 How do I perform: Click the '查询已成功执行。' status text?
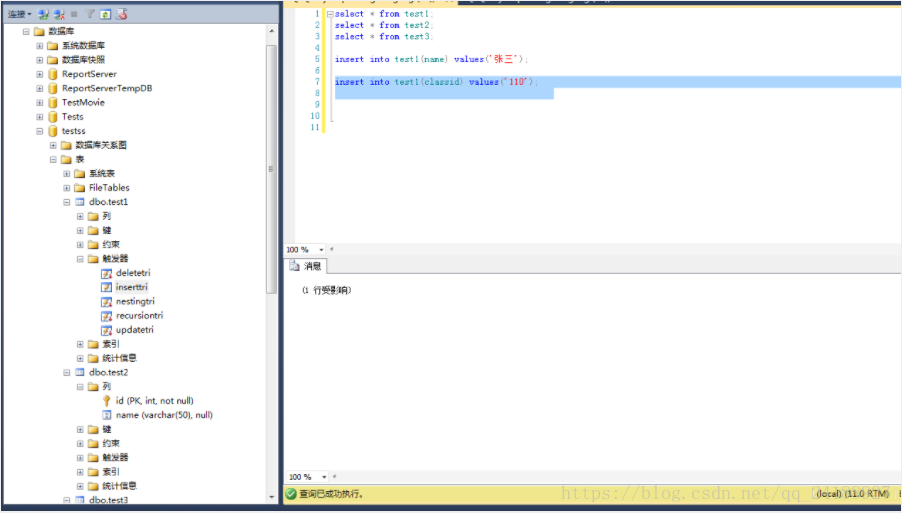pos(332,494)
